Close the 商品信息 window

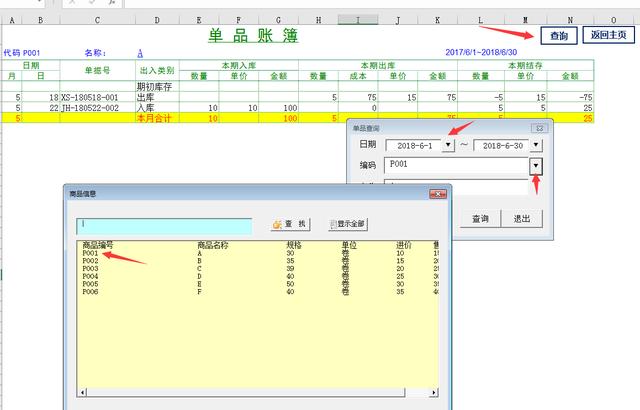coord(438,194)
